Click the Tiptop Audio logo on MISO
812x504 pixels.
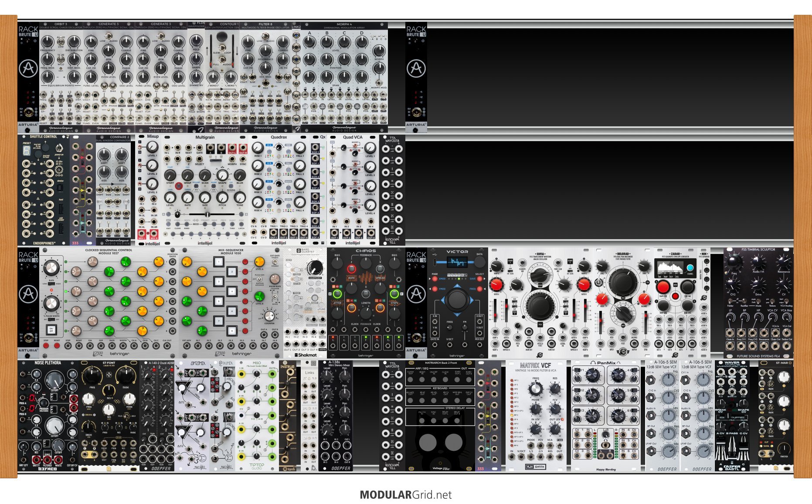click(257, 466)
